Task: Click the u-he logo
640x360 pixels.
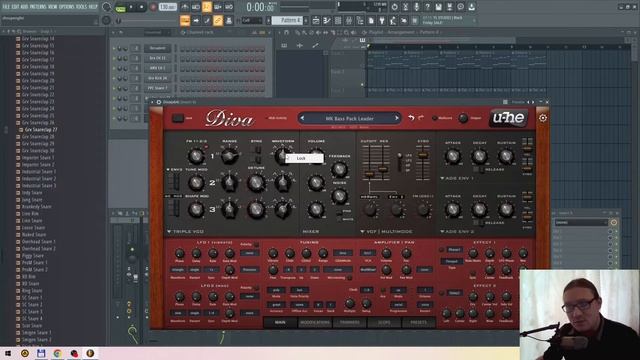Action: (509, 118)
